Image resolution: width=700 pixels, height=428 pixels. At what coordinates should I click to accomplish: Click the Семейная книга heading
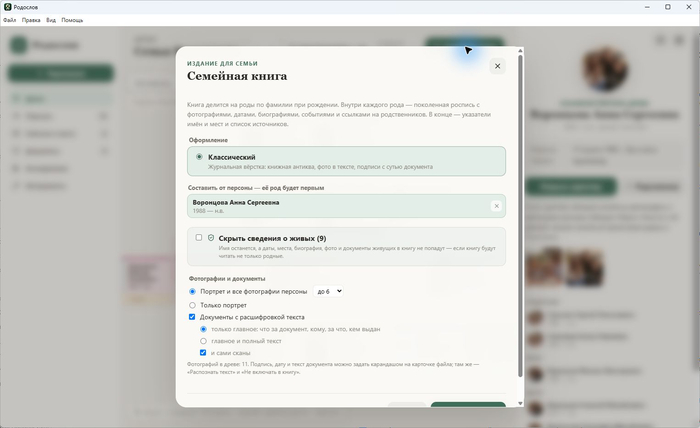[237, 76]
